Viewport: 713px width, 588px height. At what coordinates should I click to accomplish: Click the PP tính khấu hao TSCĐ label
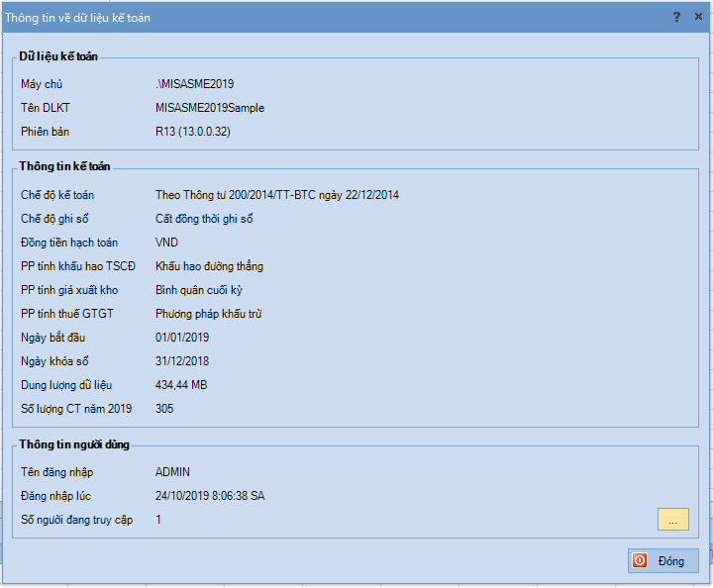pos(78,266)
